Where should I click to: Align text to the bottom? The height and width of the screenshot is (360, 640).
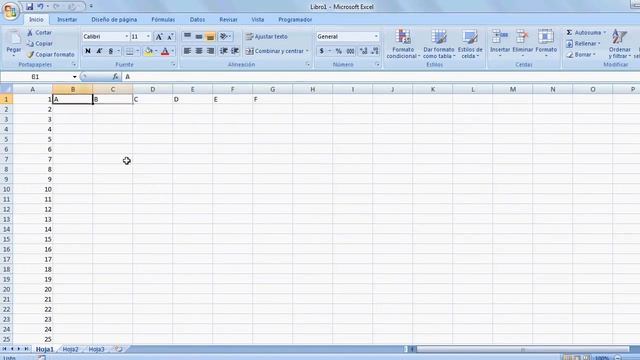(x=210, y=37)
